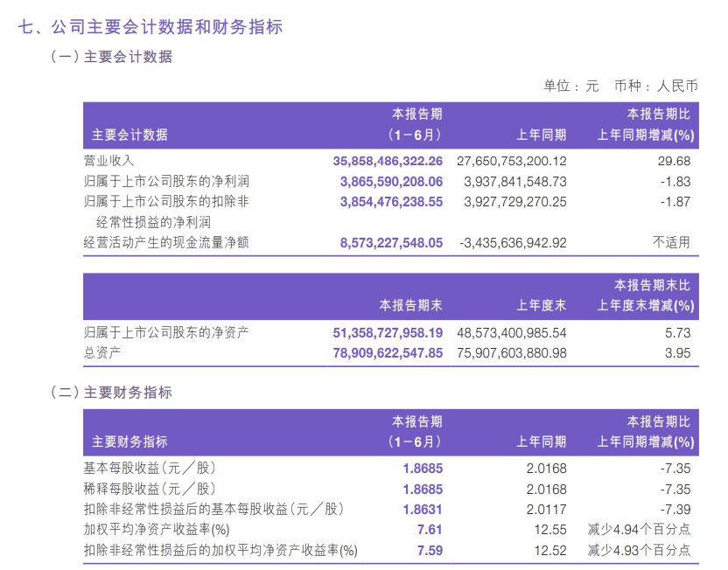This screenshot has height=570, width=728.
Task: Select row label 营业收入
Action: (x=109, y=161)
